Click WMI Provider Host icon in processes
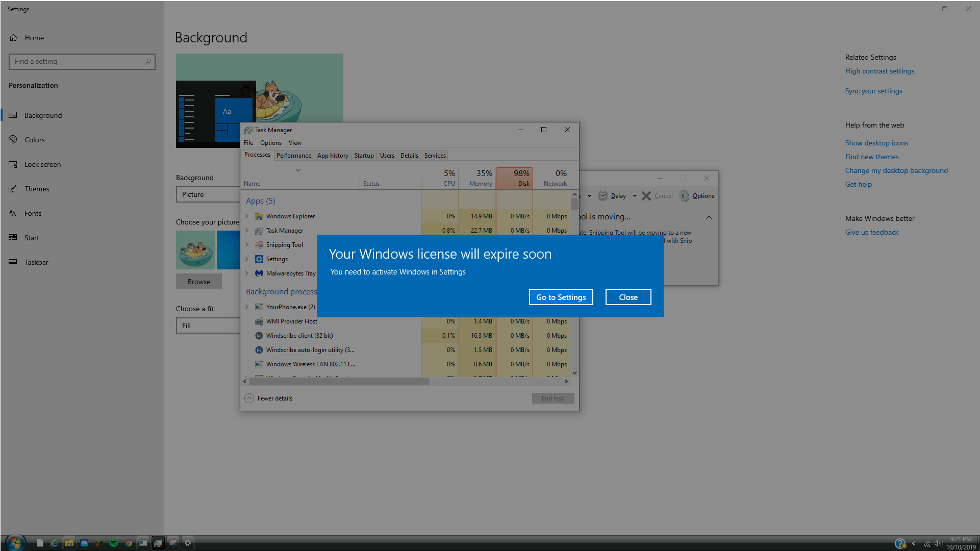Screen dimensions: 980x551 259,321
